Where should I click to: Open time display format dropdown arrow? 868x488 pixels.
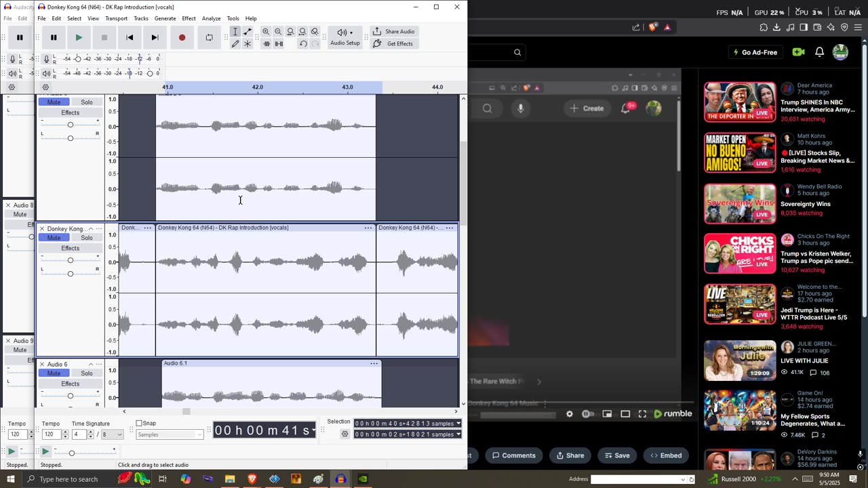pyautogui.click(x=315, y=430)
